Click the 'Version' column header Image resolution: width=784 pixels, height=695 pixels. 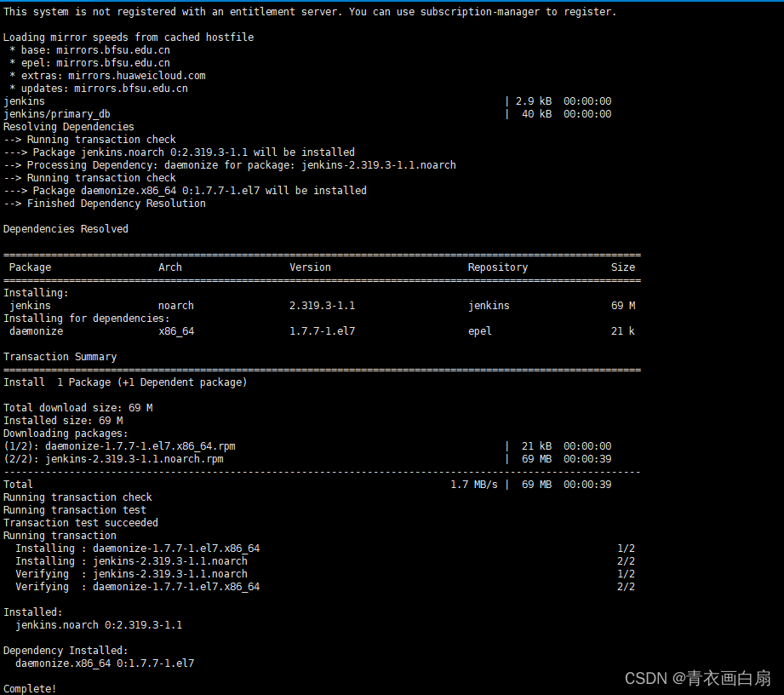click(310, 267)
